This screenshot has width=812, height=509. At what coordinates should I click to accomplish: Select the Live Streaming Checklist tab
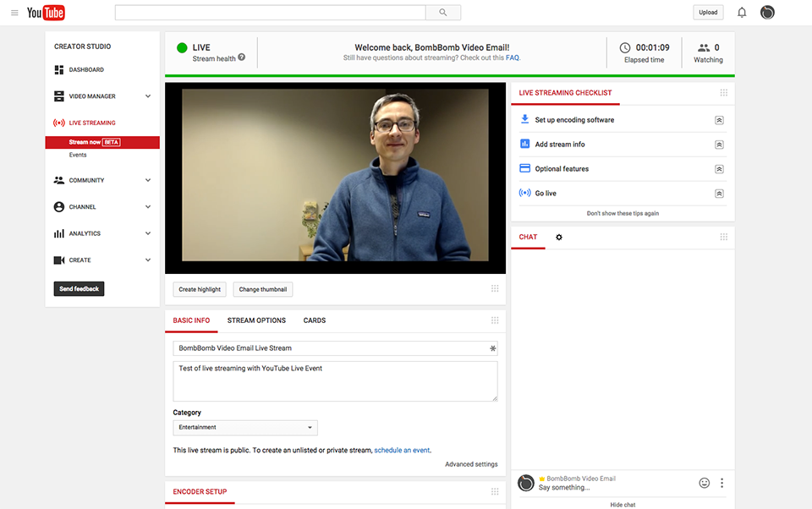tap(565, 93)
